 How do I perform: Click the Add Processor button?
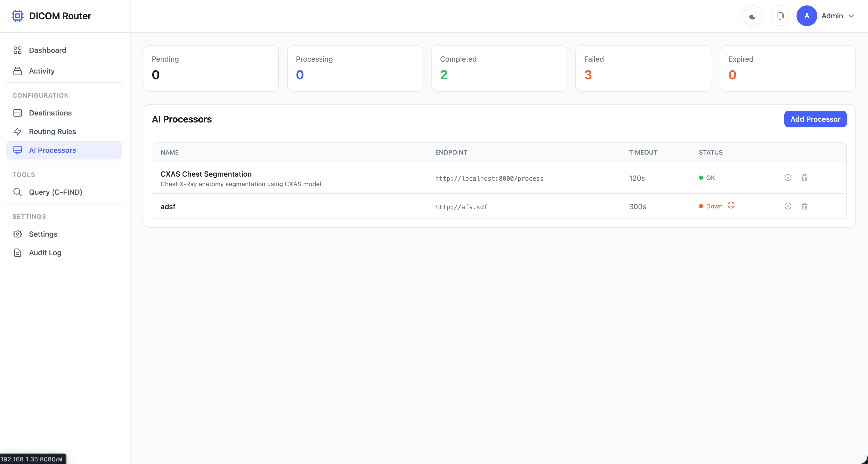coord(815,119)
